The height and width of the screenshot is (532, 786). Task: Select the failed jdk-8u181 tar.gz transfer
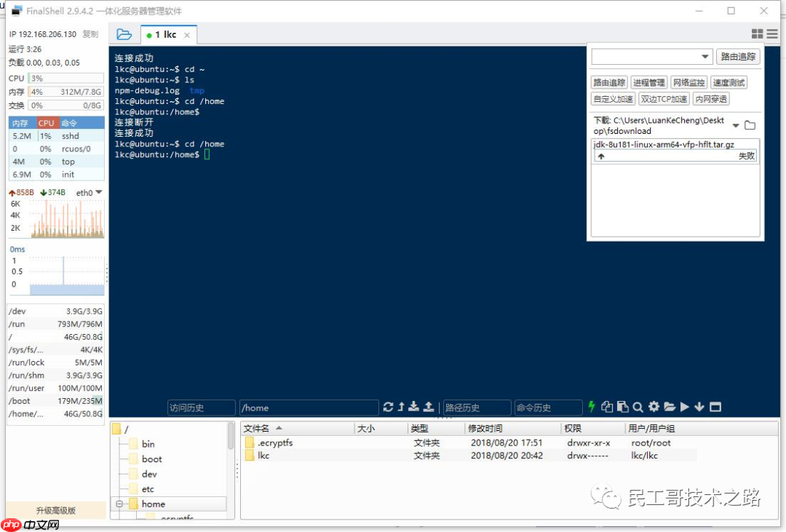675,151
